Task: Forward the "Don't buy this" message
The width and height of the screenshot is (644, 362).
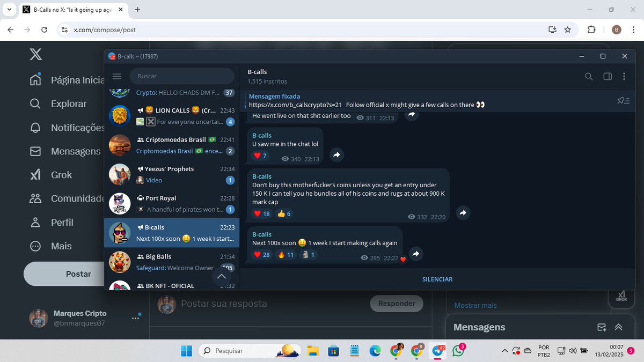Action: [x=463, y=213]
